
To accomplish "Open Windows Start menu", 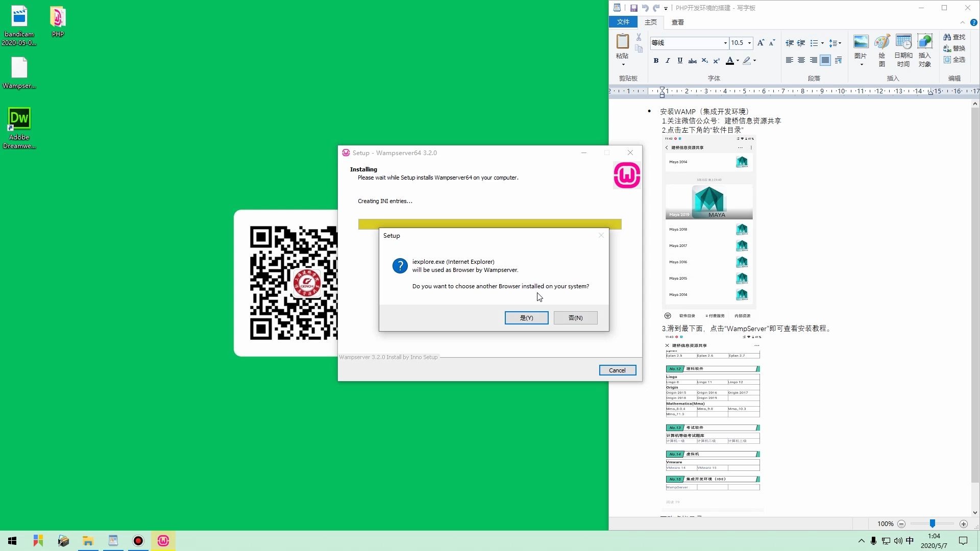I will click(12, 541).
